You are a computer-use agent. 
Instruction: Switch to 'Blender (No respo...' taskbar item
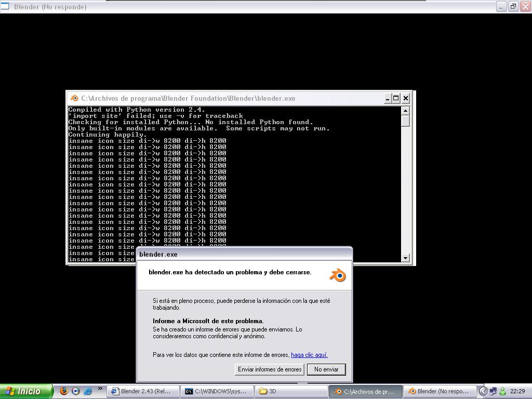pyautogui.click(x=440, y=391)
